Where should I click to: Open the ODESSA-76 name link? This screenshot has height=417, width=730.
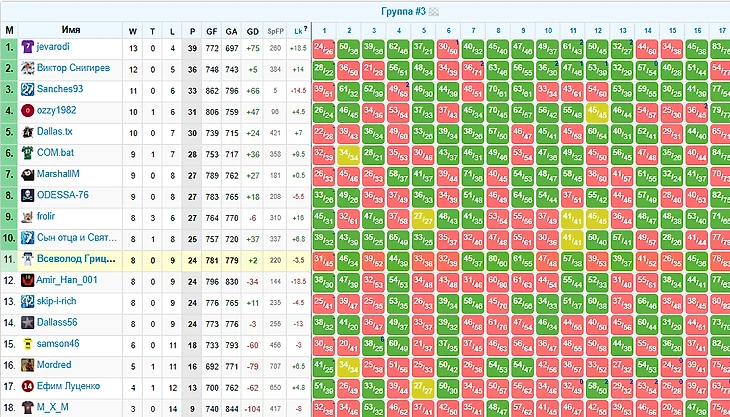pos(63,195)
